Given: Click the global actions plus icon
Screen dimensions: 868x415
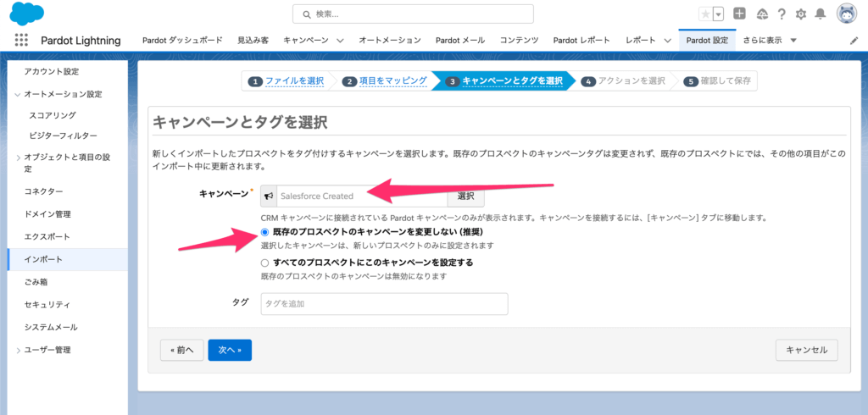Looking at the screenshot, I should pyautogui.click(x=739, y=14).
